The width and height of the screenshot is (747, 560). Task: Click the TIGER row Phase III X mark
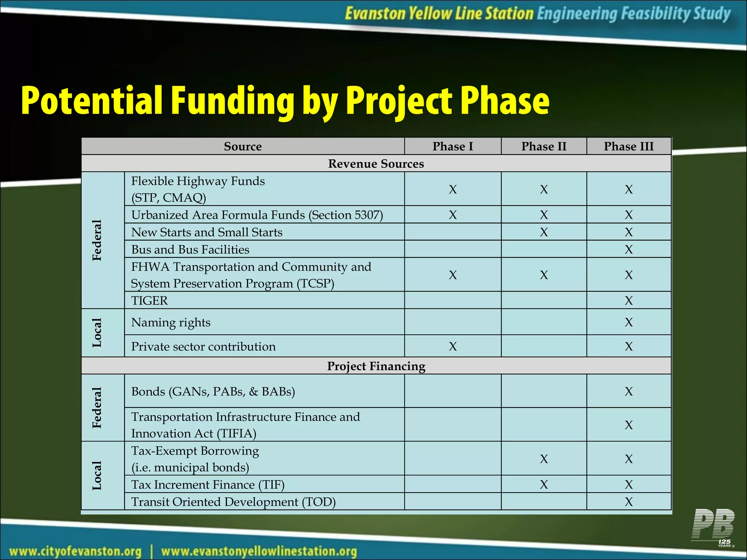(629, 300)
